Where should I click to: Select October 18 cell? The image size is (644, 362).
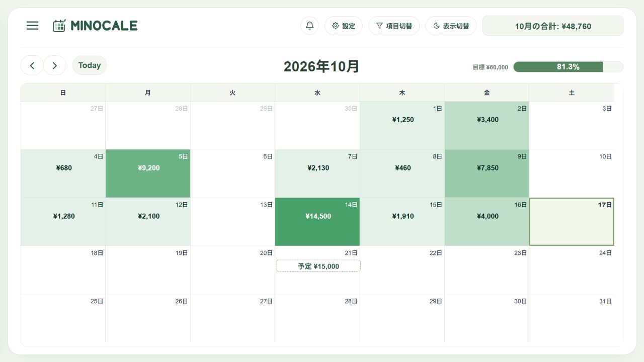pos(63,270)
